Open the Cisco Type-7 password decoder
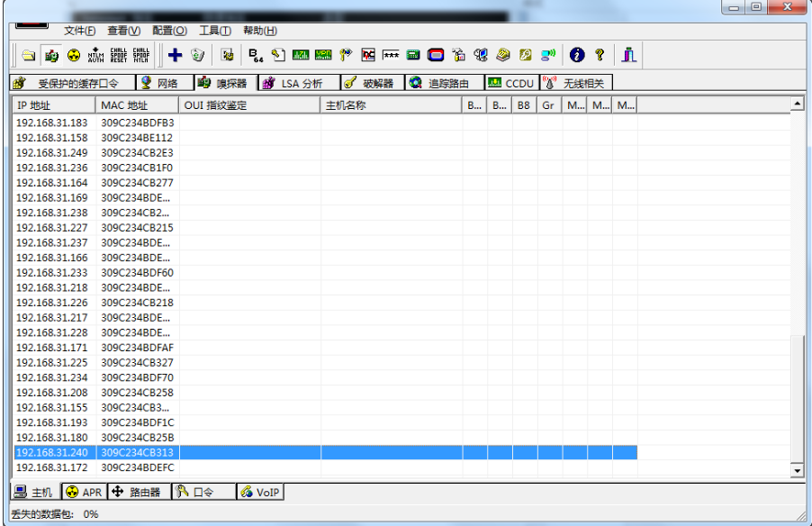Image resolution: width=812 pixels, height=526 pixels. (x=301, y=55)
